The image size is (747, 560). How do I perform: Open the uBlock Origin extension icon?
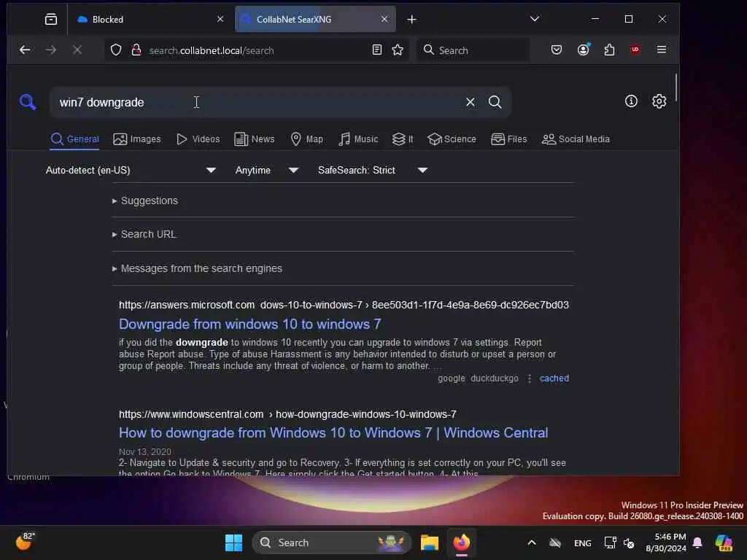point(635,50)
